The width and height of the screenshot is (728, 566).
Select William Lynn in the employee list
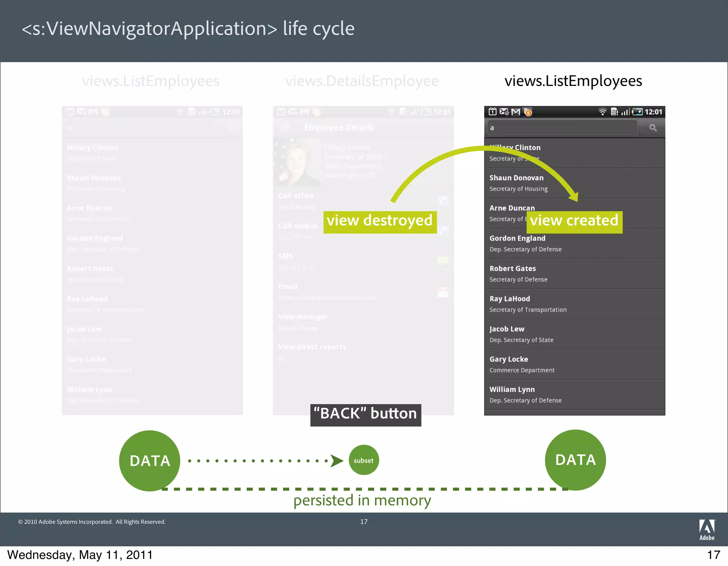click(574, 394)
